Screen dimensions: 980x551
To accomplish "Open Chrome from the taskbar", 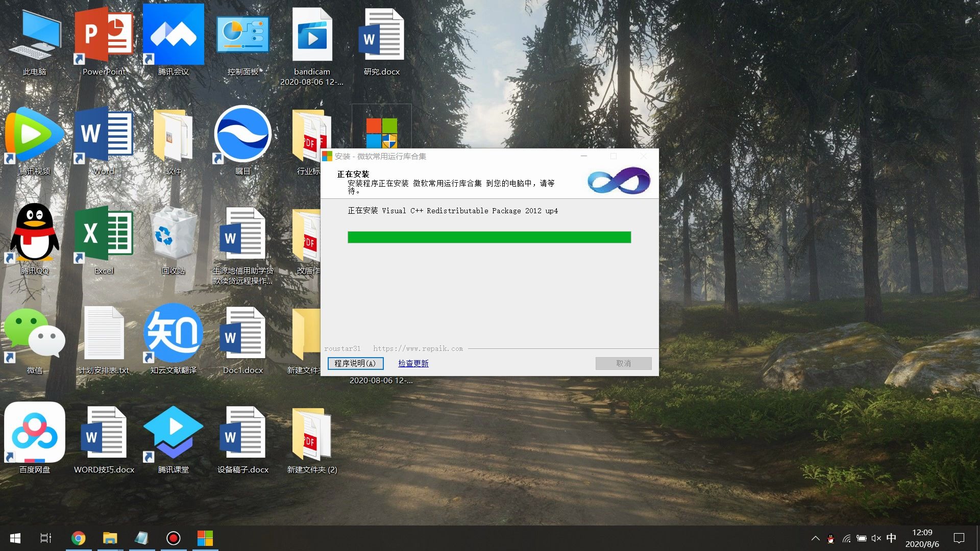I will pyautogui.click(x=78, y=538).
